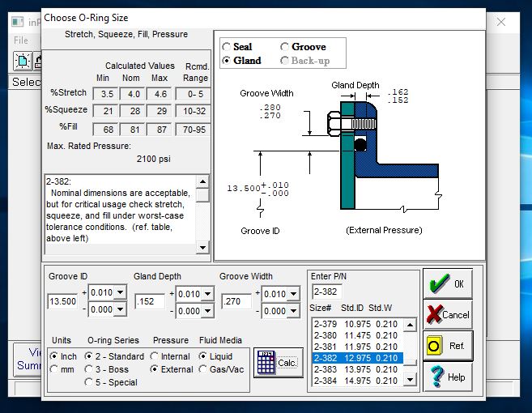Select 2 - Standard O-ring series
The height and width of the screenshot is (413, 532).
[x=115, y=356]
